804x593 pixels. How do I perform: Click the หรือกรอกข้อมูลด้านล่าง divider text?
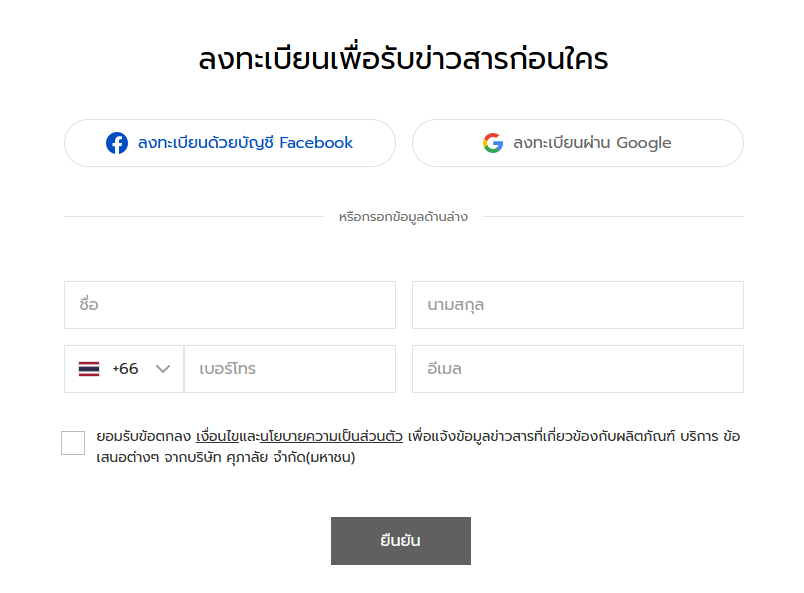tap(403, 217)
